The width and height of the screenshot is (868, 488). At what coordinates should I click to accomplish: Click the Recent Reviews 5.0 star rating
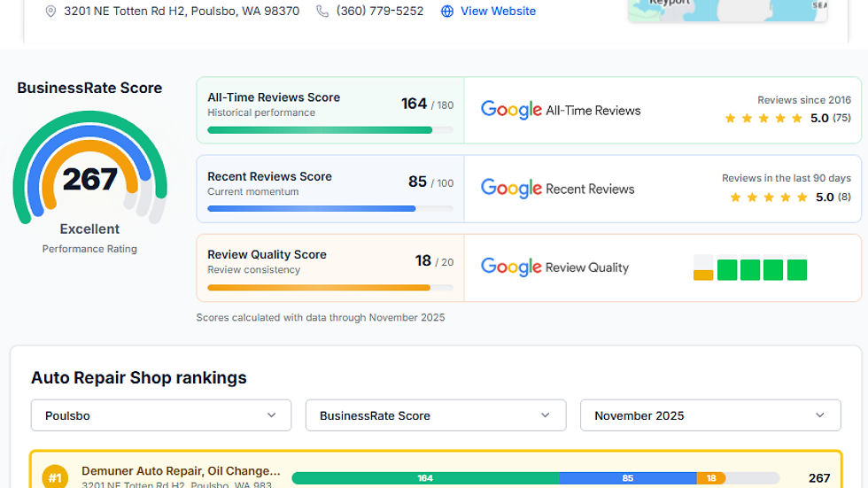tap(790, 197)
